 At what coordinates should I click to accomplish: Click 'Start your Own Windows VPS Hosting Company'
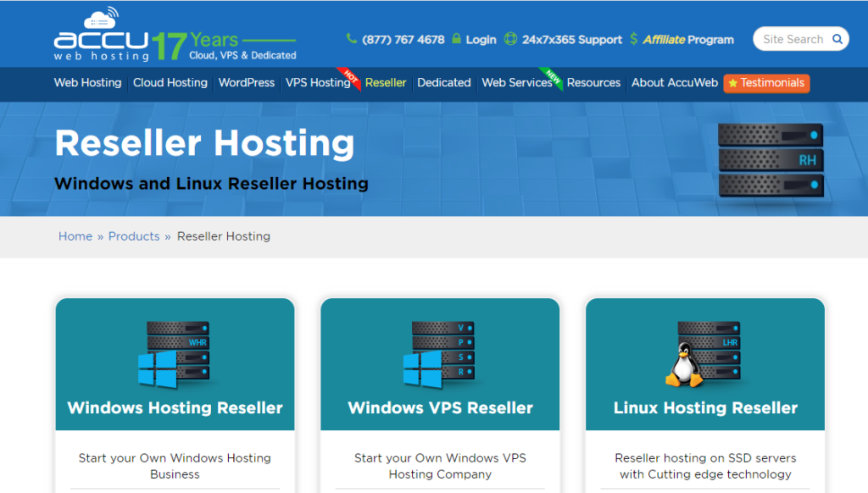pos(440,466)
